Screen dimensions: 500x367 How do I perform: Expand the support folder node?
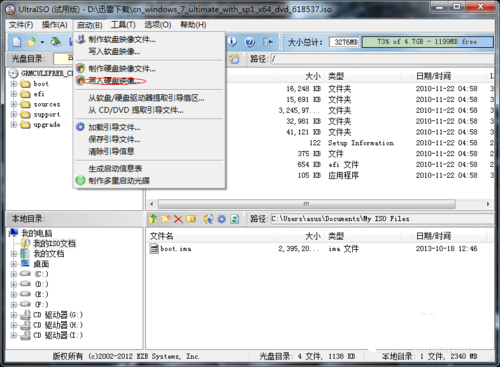click(14, 114)
